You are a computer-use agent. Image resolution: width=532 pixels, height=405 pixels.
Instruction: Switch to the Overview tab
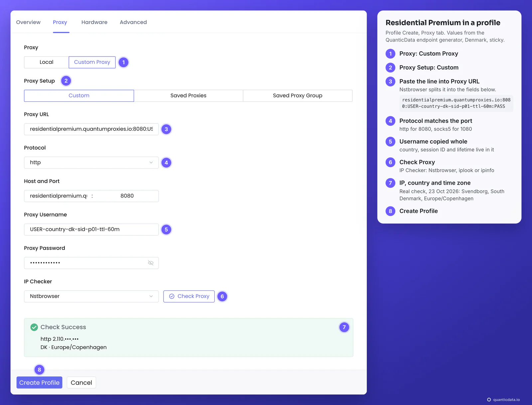coord(28,22)
